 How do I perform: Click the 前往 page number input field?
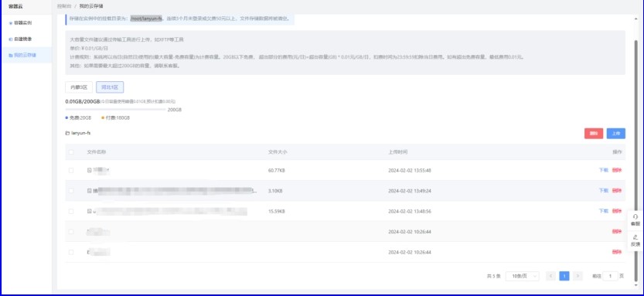(610, 277)
